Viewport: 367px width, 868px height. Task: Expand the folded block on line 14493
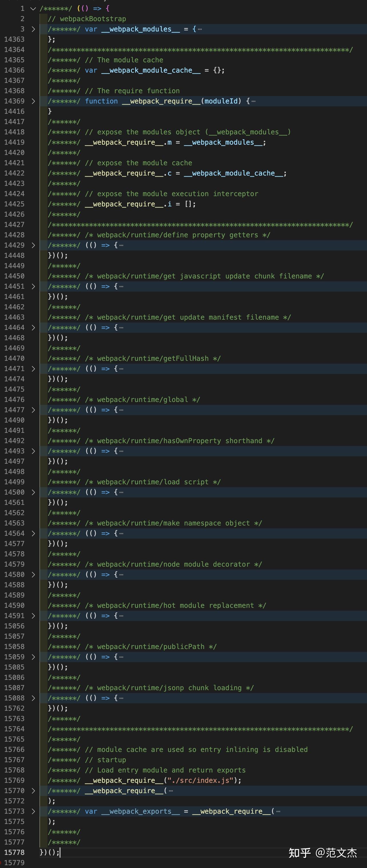33,451
